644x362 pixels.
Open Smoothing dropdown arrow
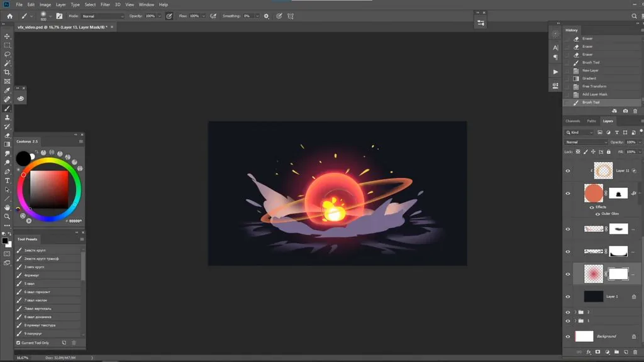click(x=257, y=16)
